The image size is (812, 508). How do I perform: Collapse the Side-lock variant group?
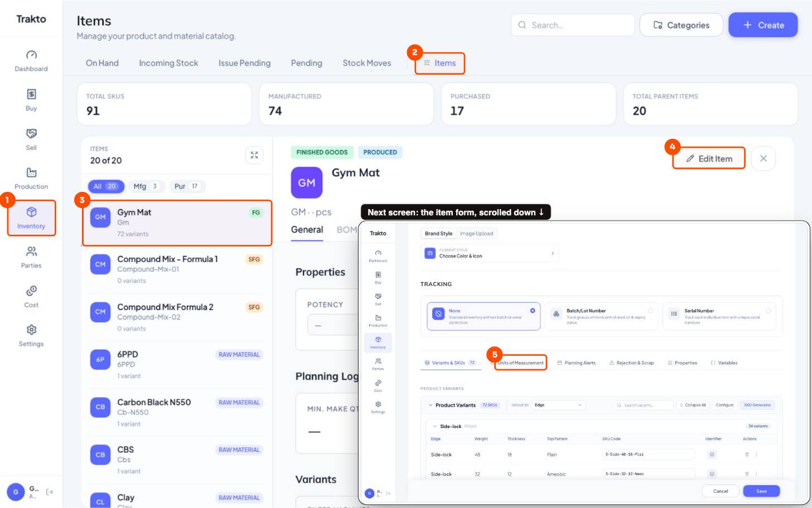[435, 427]
